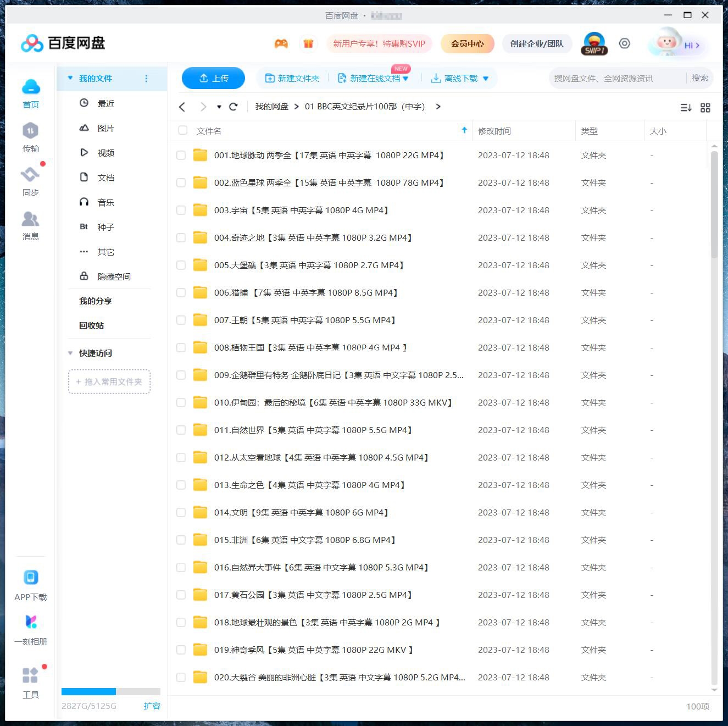Open the 同步 sync panel
728x726 pixels.
pyautogui.click(x=30, y=181)
